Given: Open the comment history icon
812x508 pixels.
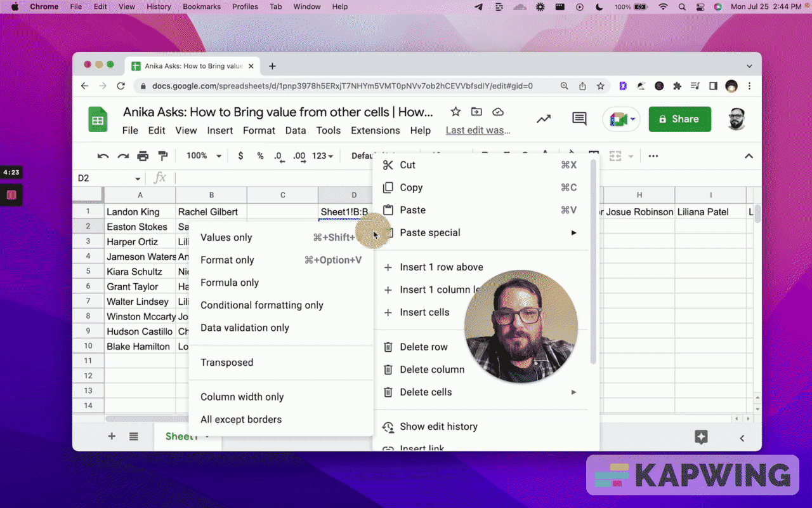Looking at the screenshot, I should (579, 119).
